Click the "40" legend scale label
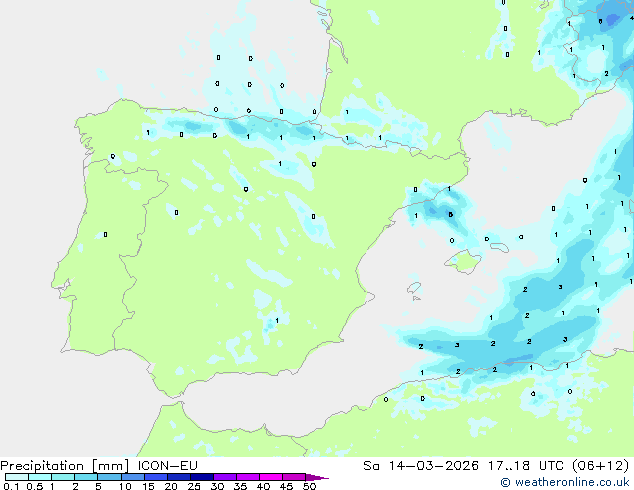The width and height of the screenshot is (634, 490). (263, 486)
